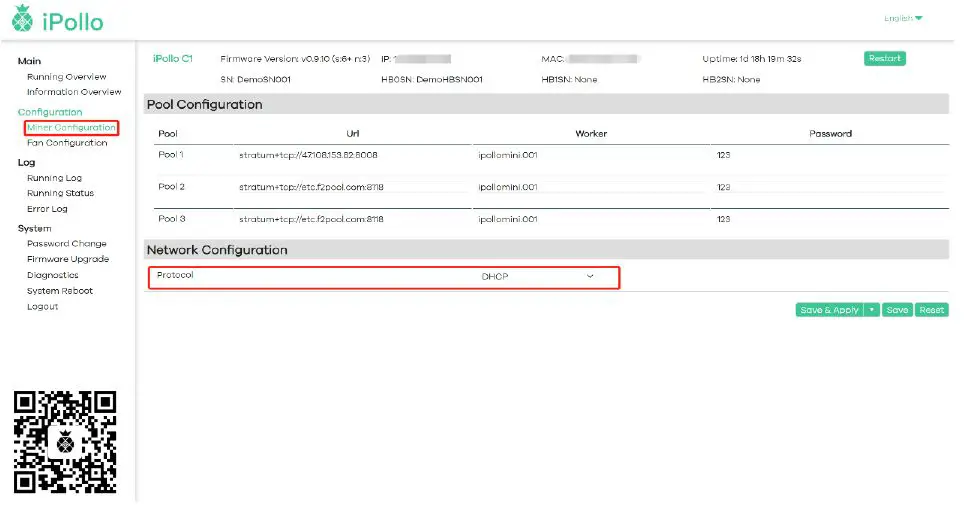Open Firmware Upgrade page

pos(68,259)
